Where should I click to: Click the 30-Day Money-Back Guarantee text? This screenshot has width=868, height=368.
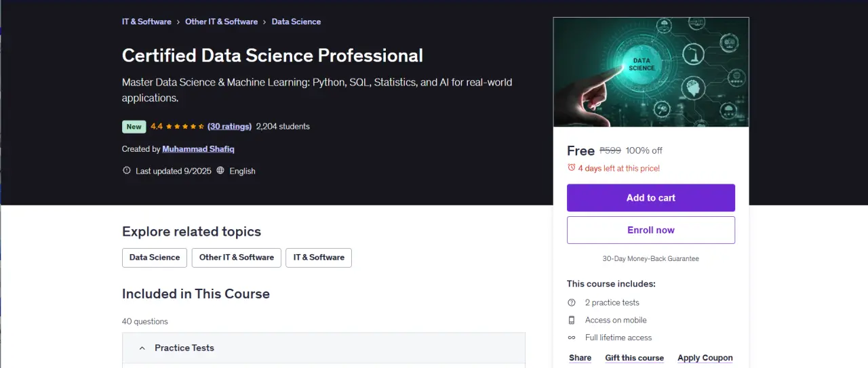pyautogui.click(x=651, y=259)
